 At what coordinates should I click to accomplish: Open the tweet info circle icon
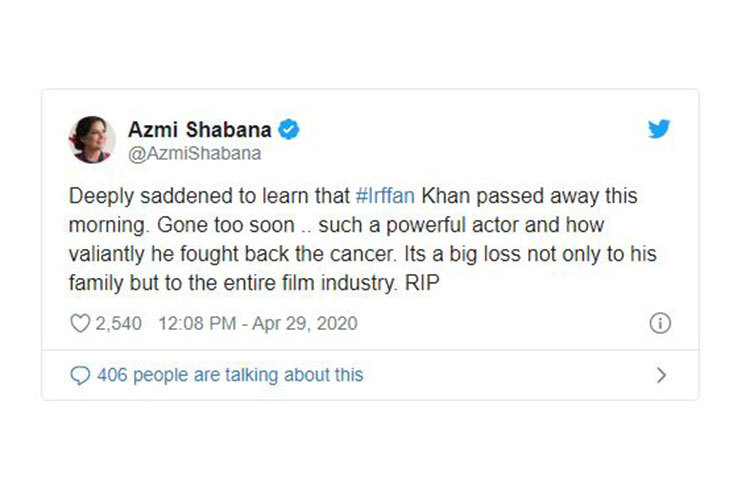(x=659, y=323)
